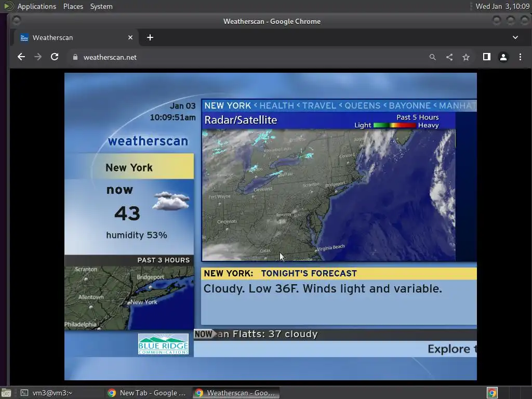Click the 10:09:51am time display
532x399 pixels.
pos(172,117)
